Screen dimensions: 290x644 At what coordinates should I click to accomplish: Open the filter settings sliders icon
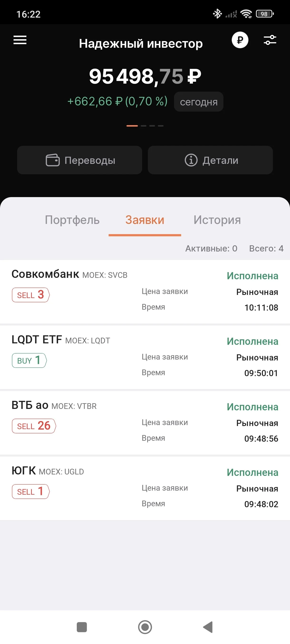click(x=270, y=40)
